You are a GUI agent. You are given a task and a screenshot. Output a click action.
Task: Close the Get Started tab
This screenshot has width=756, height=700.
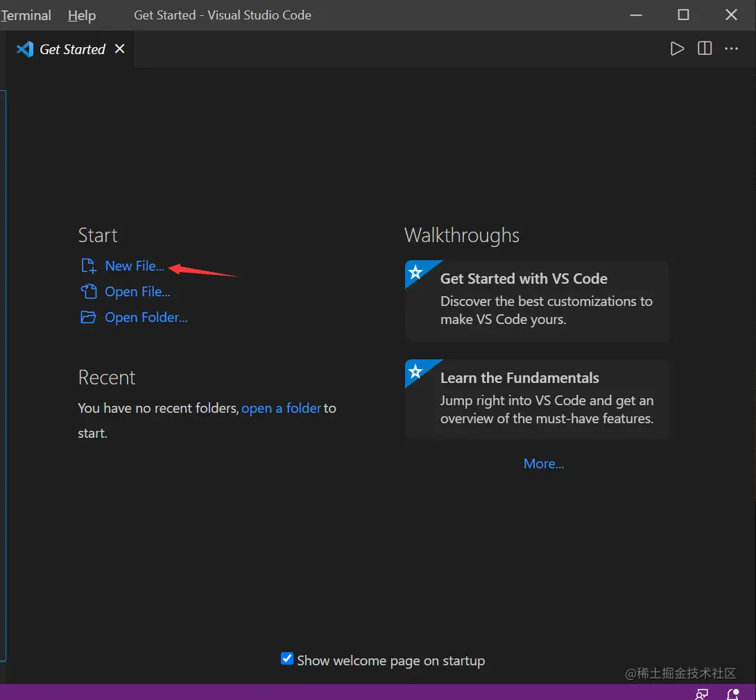click(x=119, y=49)
